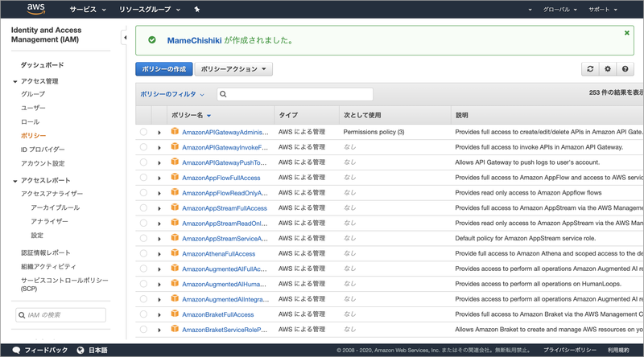Open the account dropdown arrow in top bar
644x357 pixels.
(530, 10)
